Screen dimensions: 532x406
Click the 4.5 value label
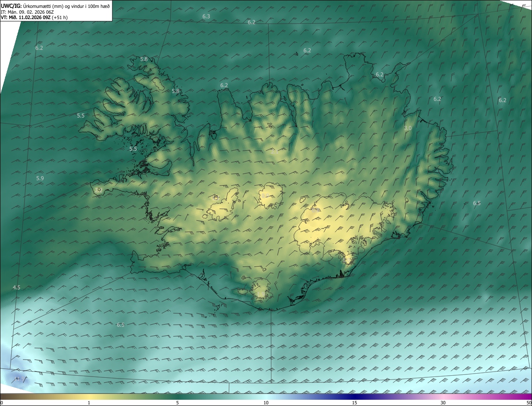tap(17, 287)
